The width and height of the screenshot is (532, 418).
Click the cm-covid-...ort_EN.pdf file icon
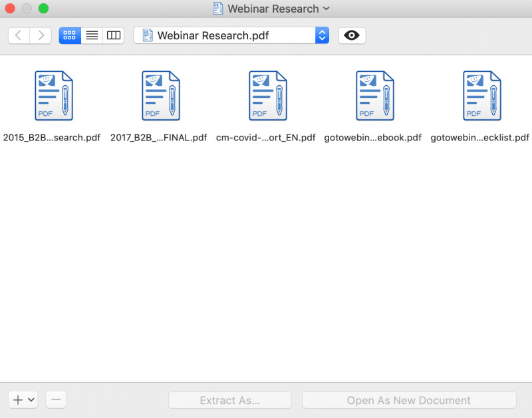point(267,96)
